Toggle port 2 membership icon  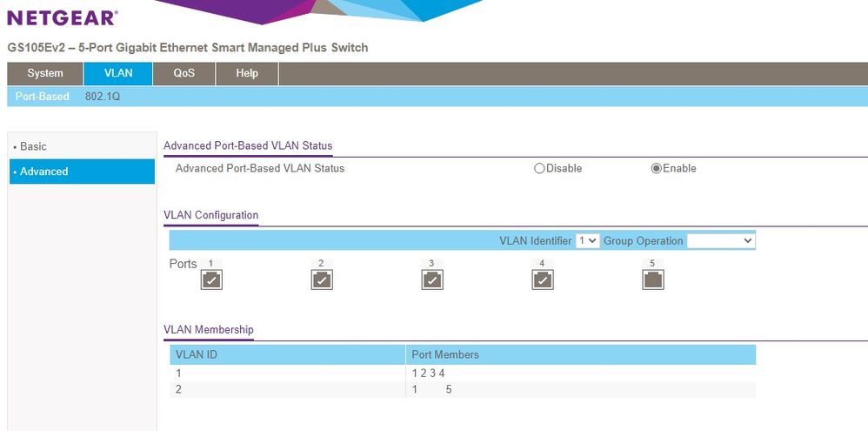pyautogui.click(x=322, y=279)
